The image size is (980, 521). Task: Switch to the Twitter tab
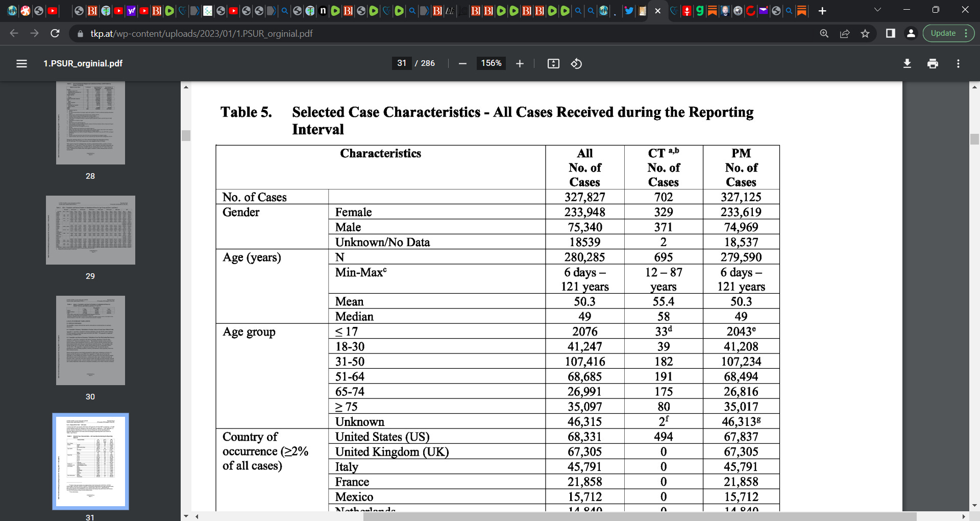point(629,11)
